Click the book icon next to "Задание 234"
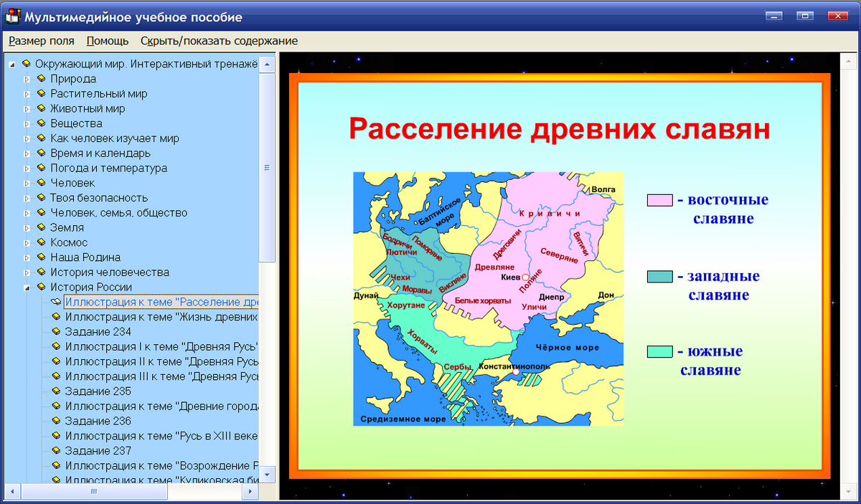The width and height of the screenshot is (861, 504). click(55, 331)
